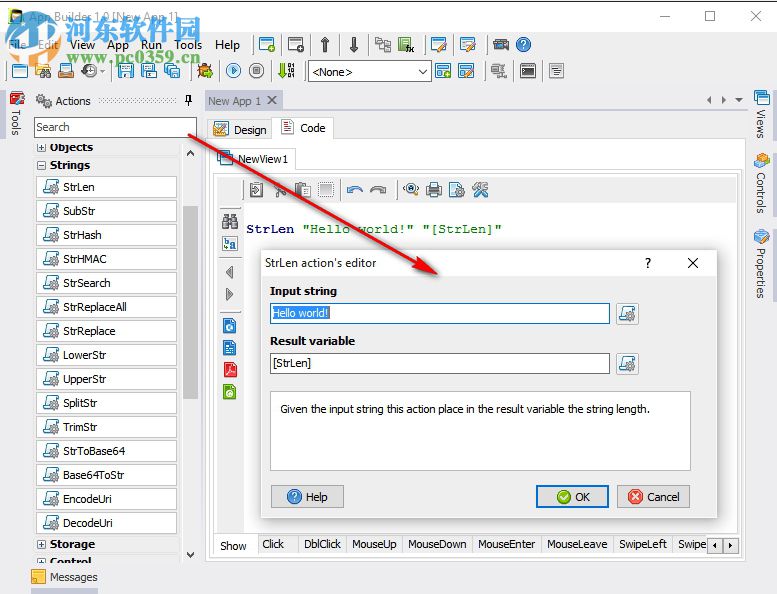Click the select all dotted square icon

tap(326, 190)
